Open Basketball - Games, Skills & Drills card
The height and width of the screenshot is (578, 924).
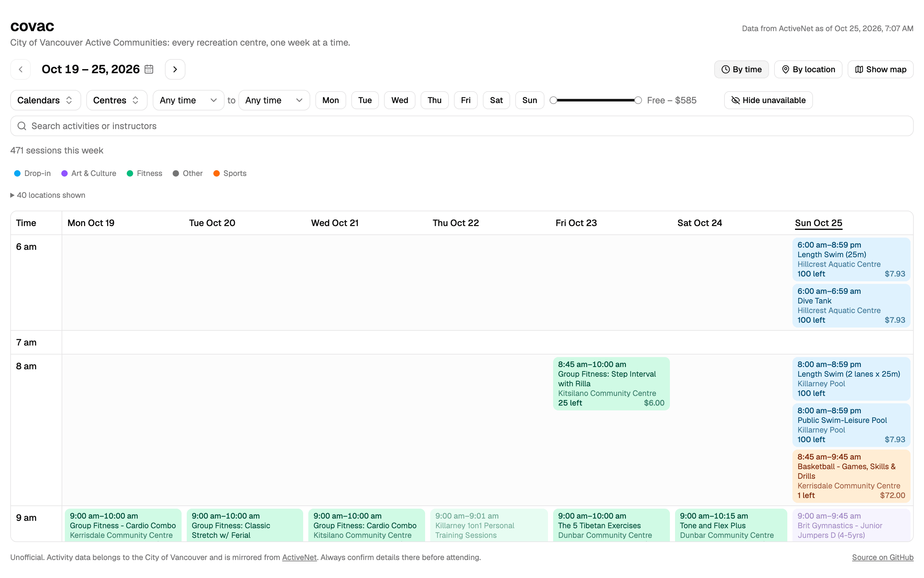coord(851,476)
